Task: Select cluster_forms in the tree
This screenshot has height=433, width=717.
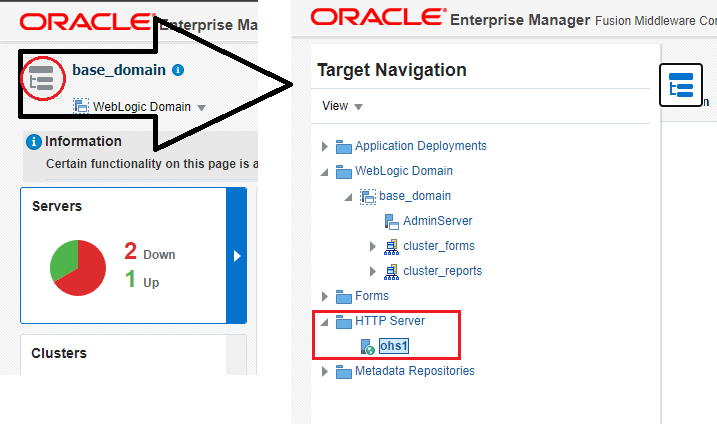Action: [x=439, y=246]
